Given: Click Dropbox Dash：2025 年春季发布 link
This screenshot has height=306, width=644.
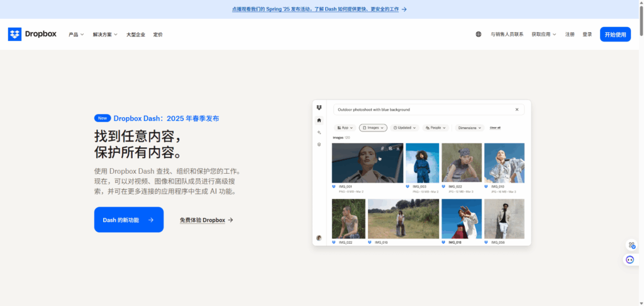Looking at the screenshot, I should 166,118.
